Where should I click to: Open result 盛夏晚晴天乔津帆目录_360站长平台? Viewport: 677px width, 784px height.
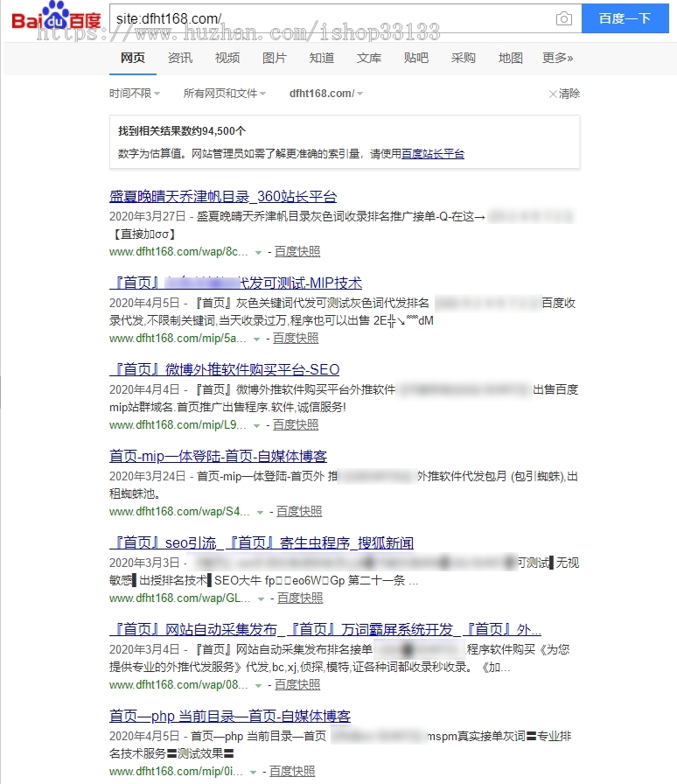click(223, 197)
